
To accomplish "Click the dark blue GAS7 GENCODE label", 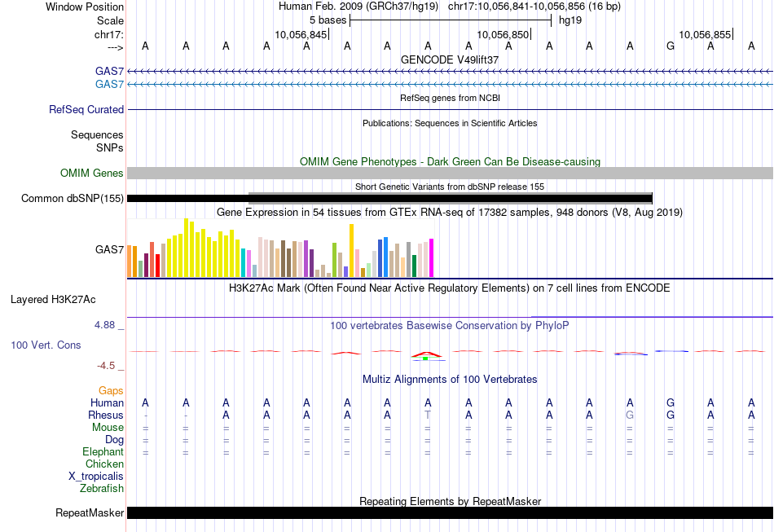I will [x=110, y=71].
